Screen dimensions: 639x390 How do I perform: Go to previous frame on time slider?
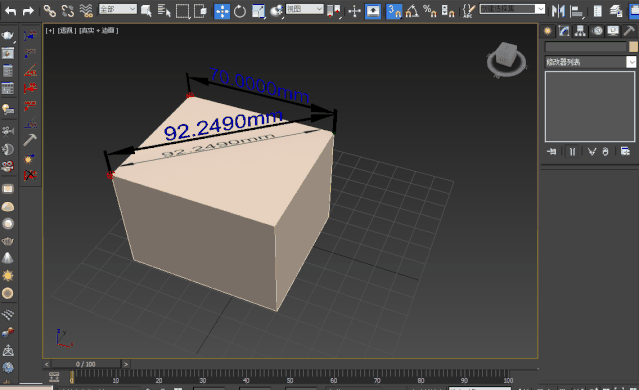click(47, 364)
